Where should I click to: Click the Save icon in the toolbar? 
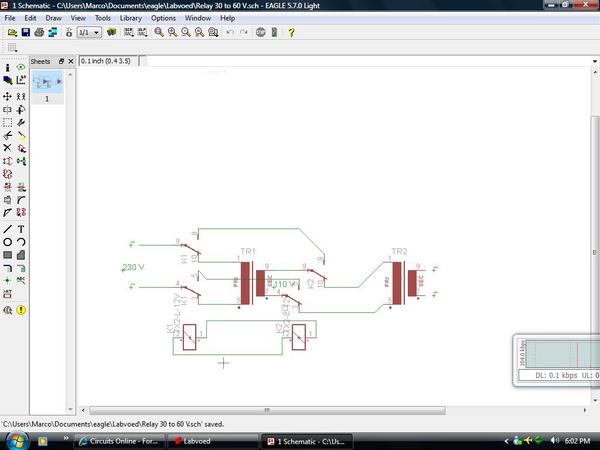point(25,32)
